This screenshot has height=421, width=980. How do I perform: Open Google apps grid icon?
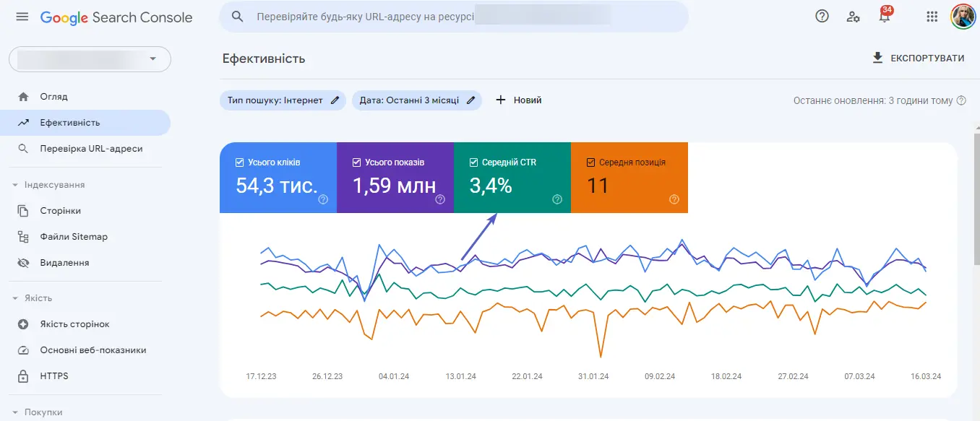click(932, 16)
